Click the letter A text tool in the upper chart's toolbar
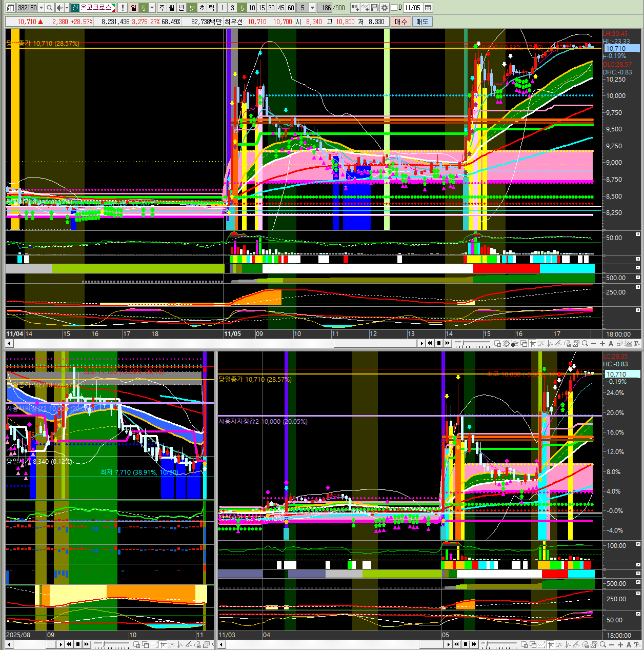 pyautogui.click(x=611, y=344)
